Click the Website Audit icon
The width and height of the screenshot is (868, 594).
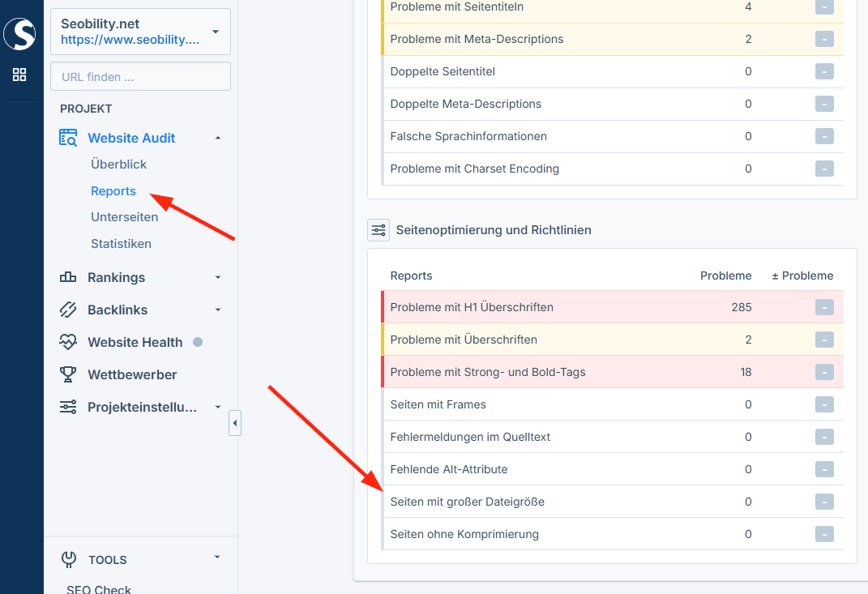68,138
